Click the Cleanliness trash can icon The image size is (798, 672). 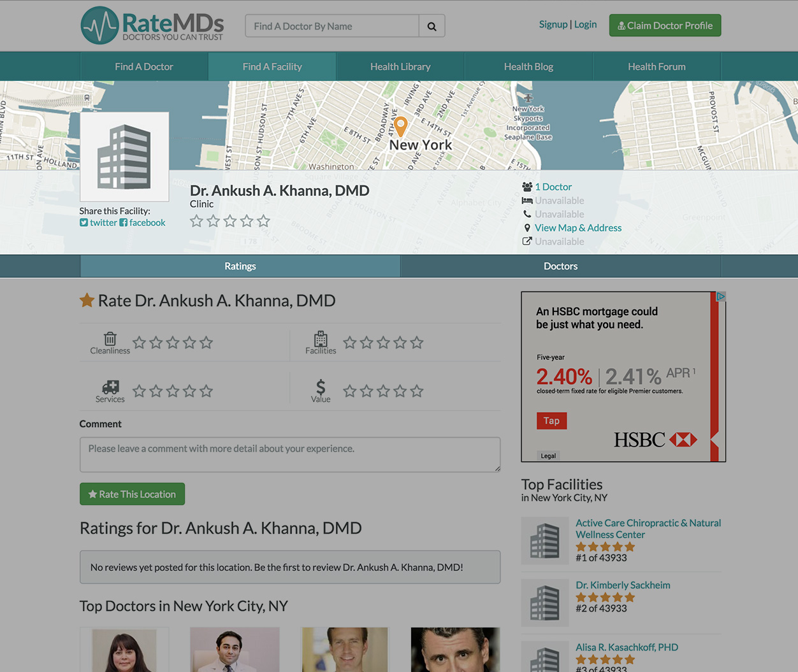(110, 338)
